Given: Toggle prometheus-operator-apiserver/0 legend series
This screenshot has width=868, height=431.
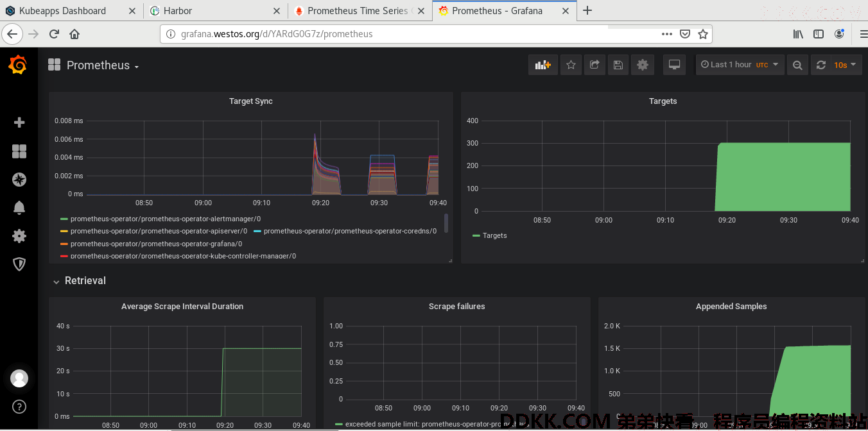Looking at the screenshot, I should coord(159,231).
